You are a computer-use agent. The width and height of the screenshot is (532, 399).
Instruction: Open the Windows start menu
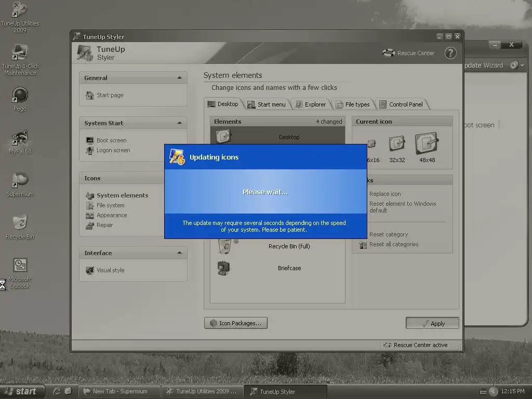point(22,391)
